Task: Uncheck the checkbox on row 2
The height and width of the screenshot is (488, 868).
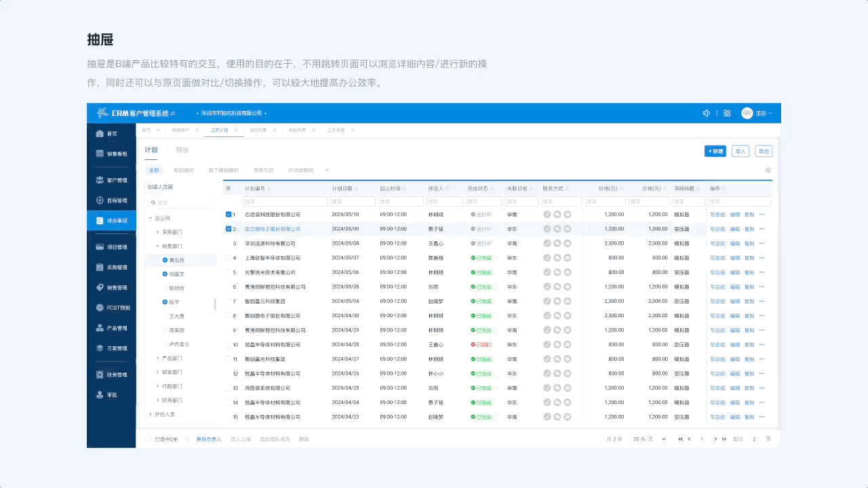Action: (x=229, y=229)
